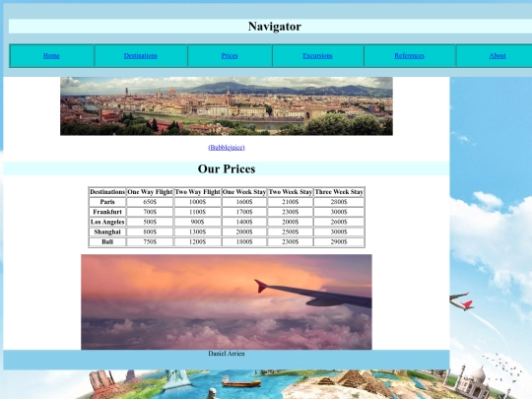Screen dimensions: 532x399
Task: Select Bali two week price 2300$
Action: [290, 242]
